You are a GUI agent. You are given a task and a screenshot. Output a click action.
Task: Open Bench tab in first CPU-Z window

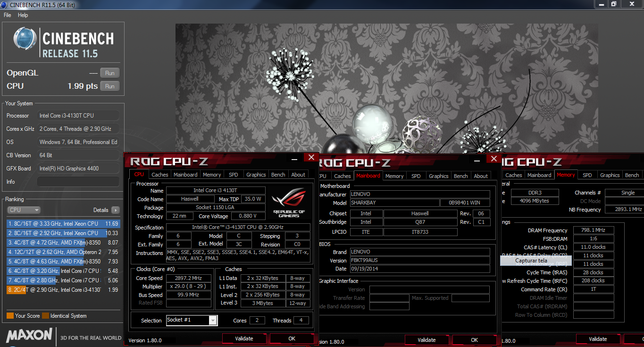278,175
